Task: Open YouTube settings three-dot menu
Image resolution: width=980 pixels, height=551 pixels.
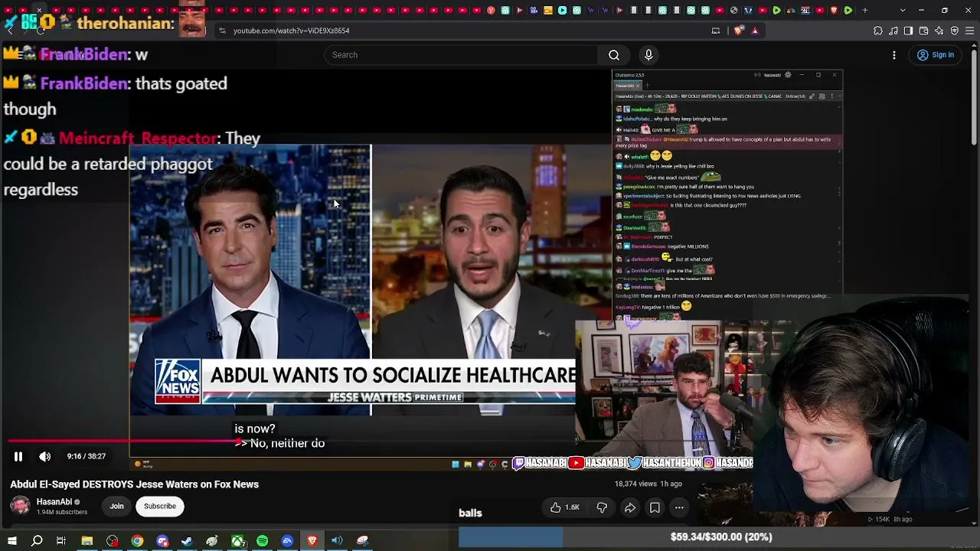Action: point(894,55)
